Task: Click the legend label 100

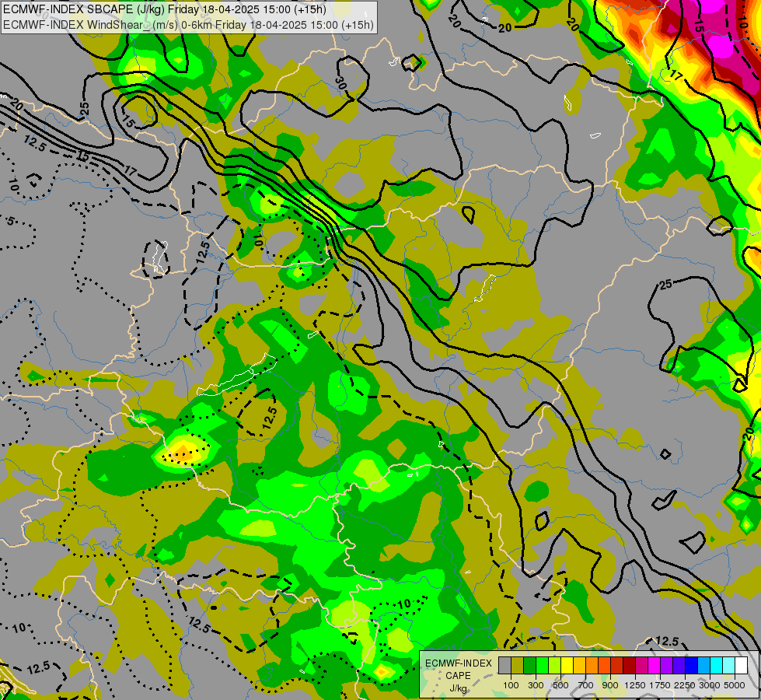Action: [x=511, y=685]
